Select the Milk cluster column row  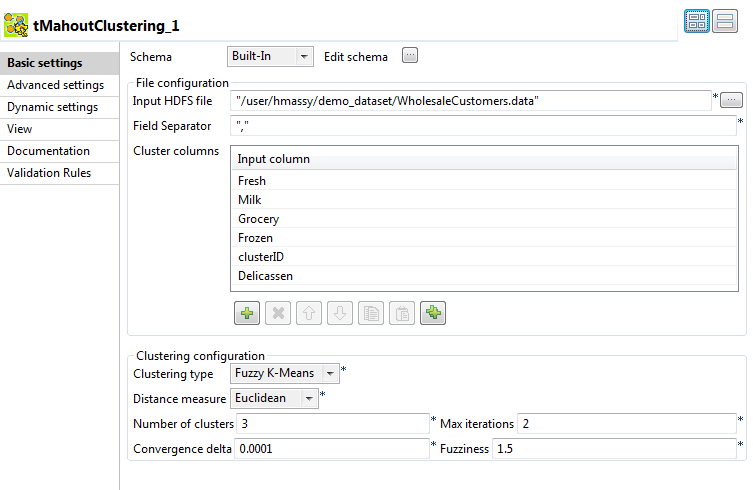484,199
